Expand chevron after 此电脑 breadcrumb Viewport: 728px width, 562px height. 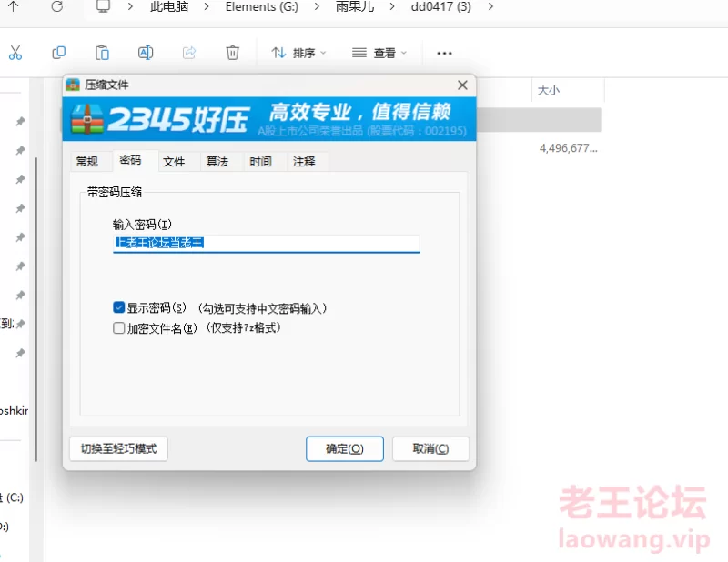[207, 6]
